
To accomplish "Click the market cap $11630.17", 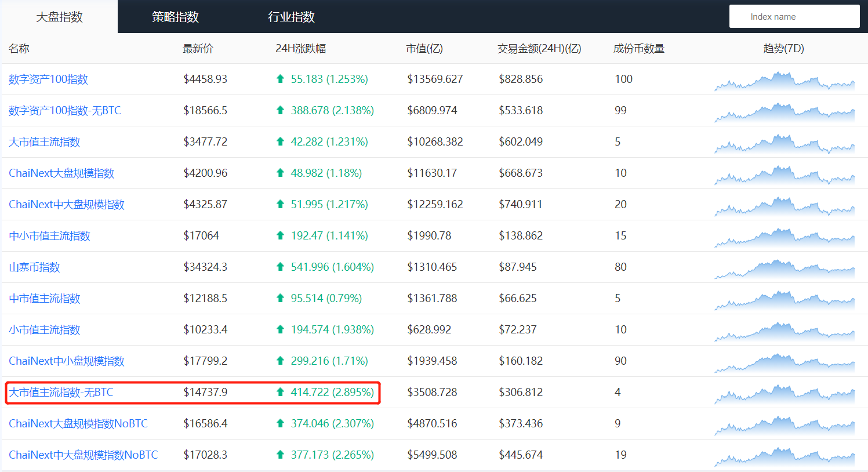I will [432, 173].
